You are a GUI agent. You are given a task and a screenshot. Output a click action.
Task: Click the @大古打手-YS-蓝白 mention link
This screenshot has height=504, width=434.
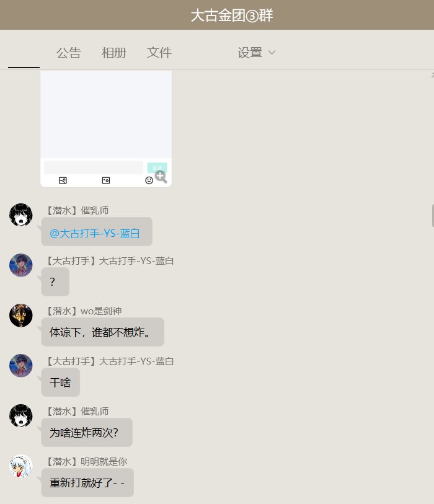(x=94, y=233)
